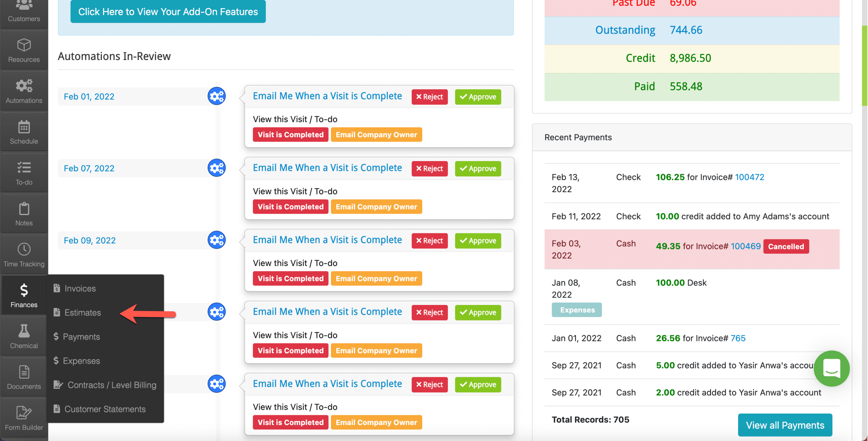Approve the fifth automation card

click(x=478, y=384)
